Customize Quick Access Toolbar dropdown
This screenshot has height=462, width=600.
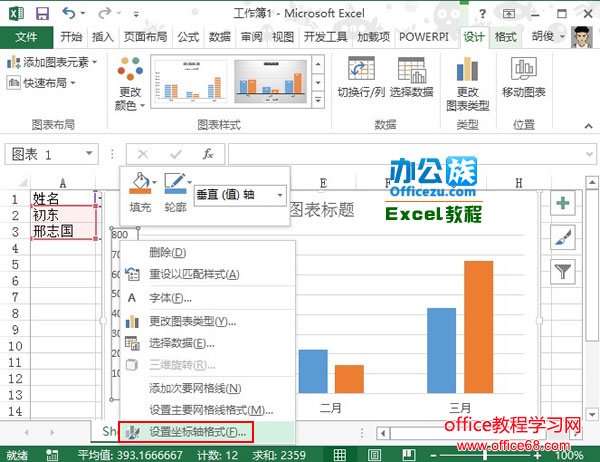click(x=136, y=14)
